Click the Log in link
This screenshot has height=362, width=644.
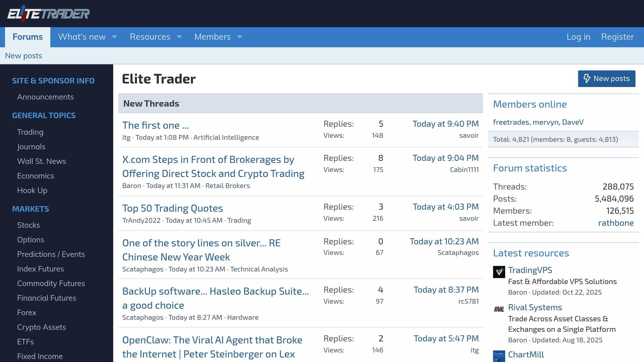click(x=578, y=37)
